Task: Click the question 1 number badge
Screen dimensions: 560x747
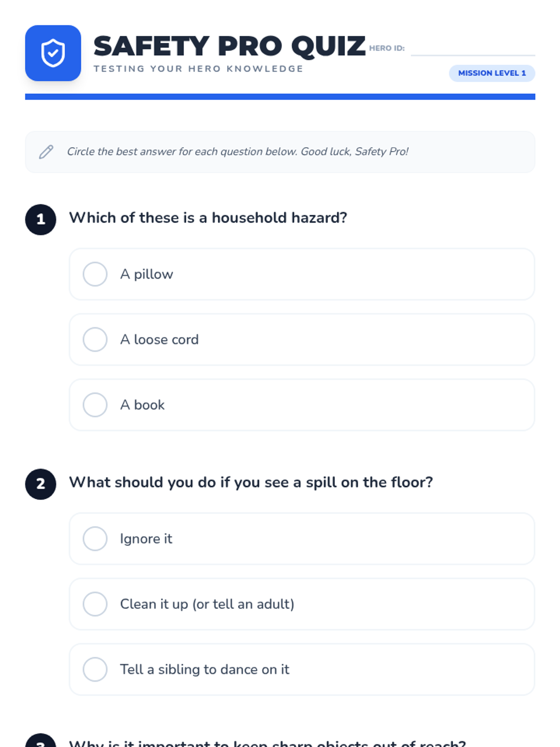Action: [x=41, y=219]
